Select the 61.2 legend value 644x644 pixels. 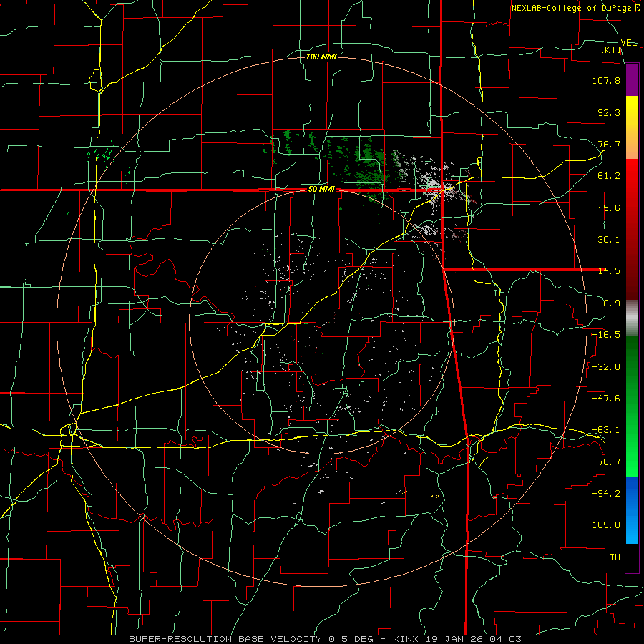point(609,176)
